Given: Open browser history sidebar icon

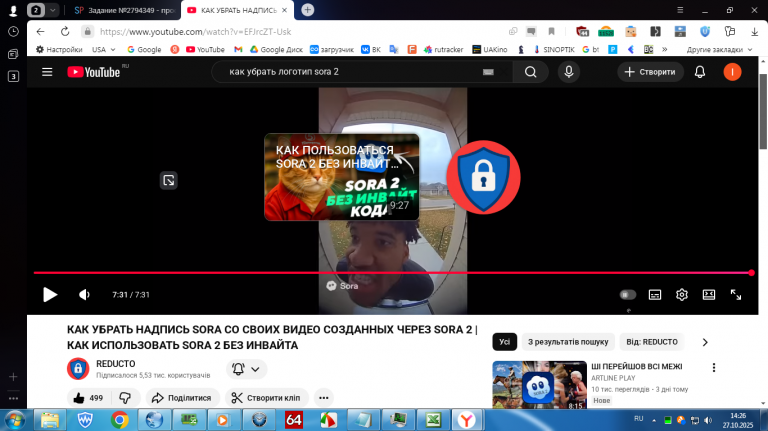Looking at the screenshot, I should pyautogui.click(x=13, y=31).
